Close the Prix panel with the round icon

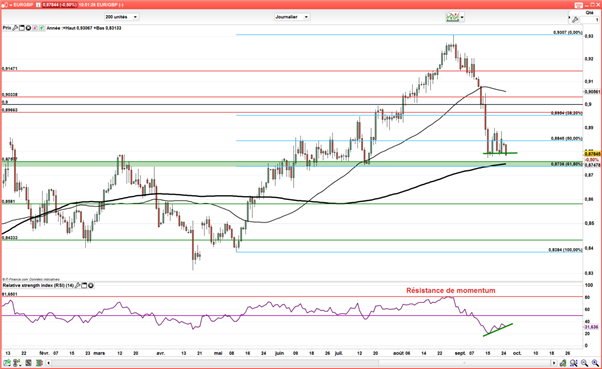click(x=28, y=28)
